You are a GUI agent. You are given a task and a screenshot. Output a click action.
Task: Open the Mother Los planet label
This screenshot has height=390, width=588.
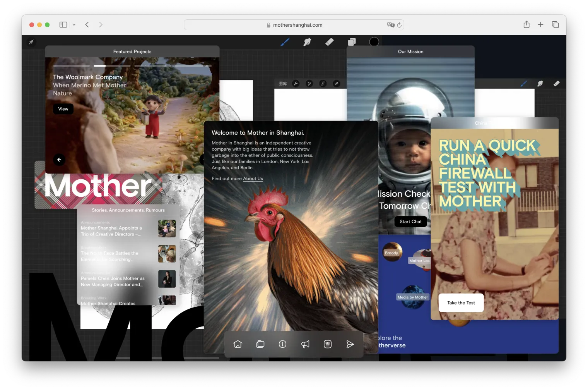[x=419, y=261]
